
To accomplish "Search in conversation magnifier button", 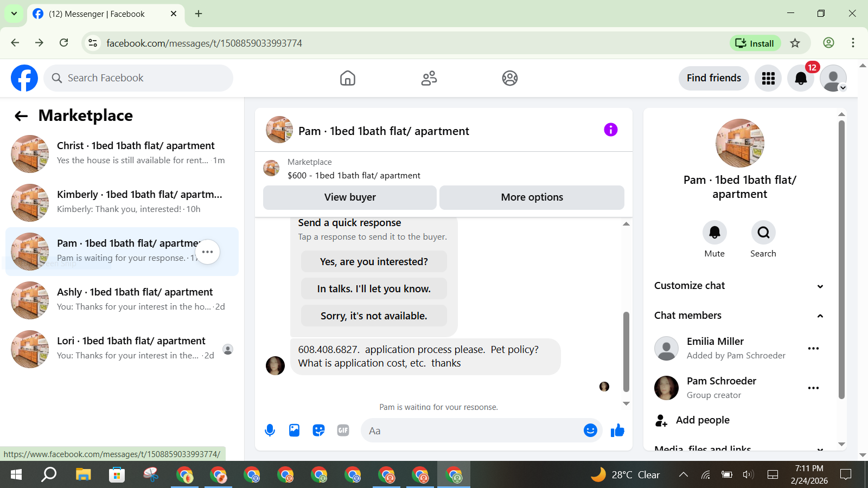I will pyautogui.click(x=763, y=233).
